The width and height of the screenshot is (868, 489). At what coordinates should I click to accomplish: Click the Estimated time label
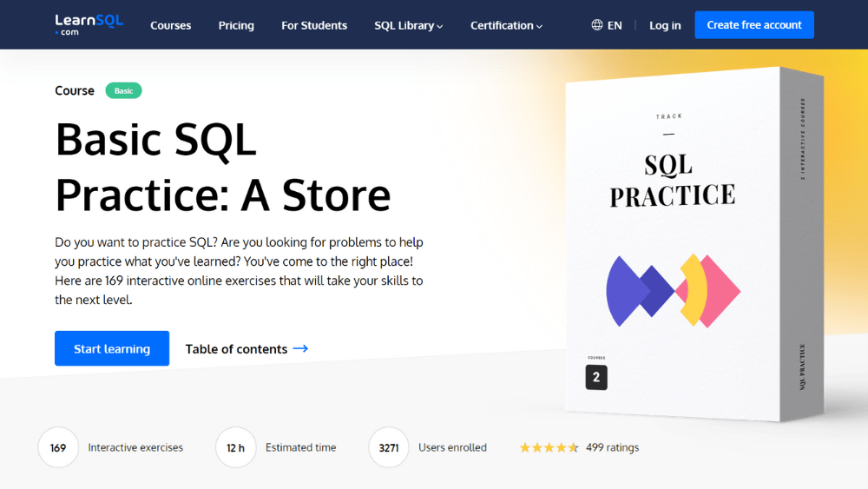tap(300, 447)
